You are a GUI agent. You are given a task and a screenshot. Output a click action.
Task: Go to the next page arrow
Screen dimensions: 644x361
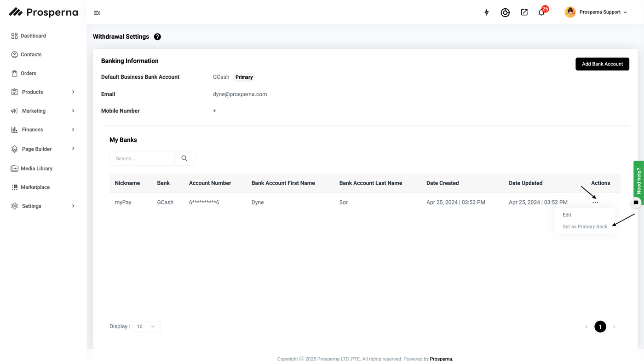click(x=614, y=327)
